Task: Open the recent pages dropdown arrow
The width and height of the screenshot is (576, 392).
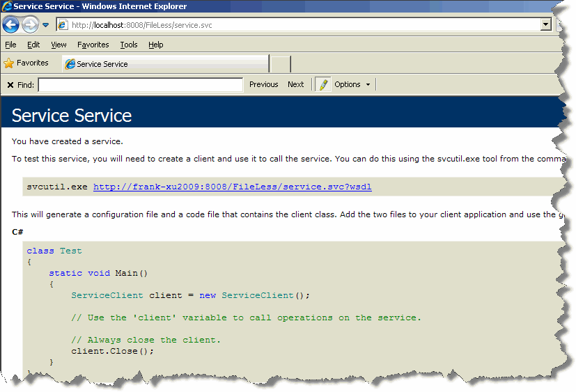Action: [45, 25]
